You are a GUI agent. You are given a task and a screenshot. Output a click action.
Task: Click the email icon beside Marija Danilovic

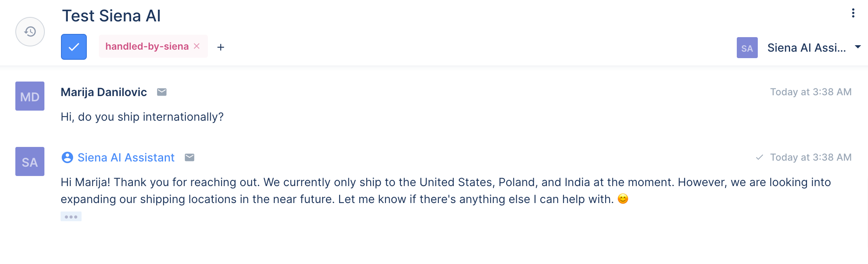click(162, 92)
